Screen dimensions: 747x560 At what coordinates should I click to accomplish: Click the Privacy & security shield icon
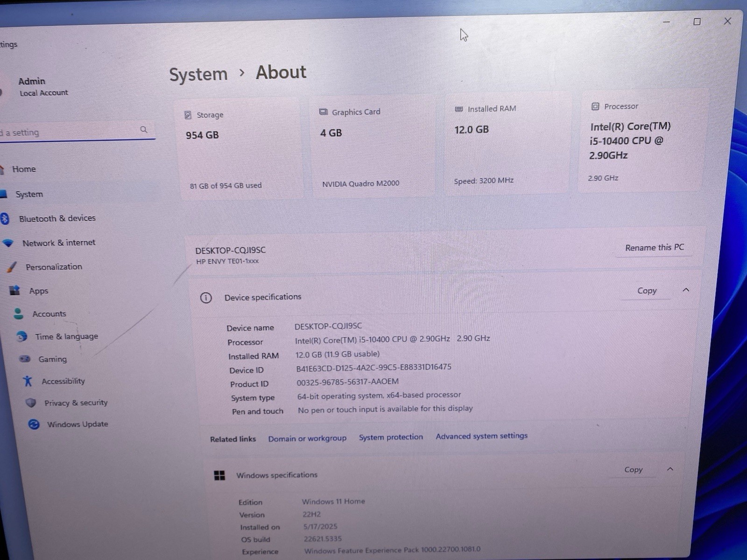(x=31, y=402)
